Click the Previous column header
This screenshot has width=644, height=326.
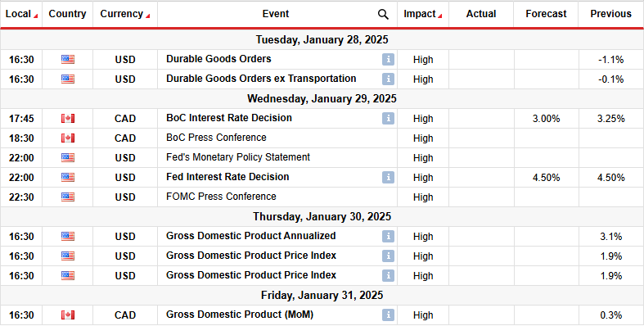pos(610,14)
